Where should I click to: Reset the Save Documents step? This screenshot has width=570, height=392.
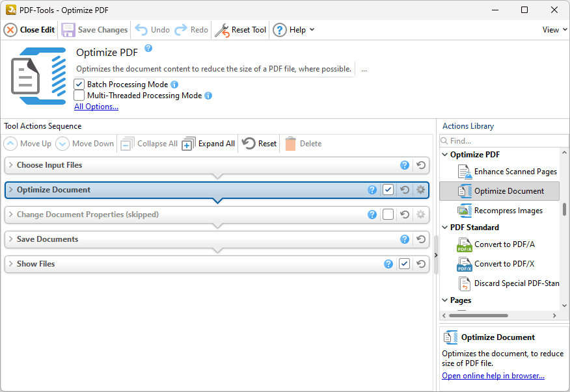coord(421,239)
